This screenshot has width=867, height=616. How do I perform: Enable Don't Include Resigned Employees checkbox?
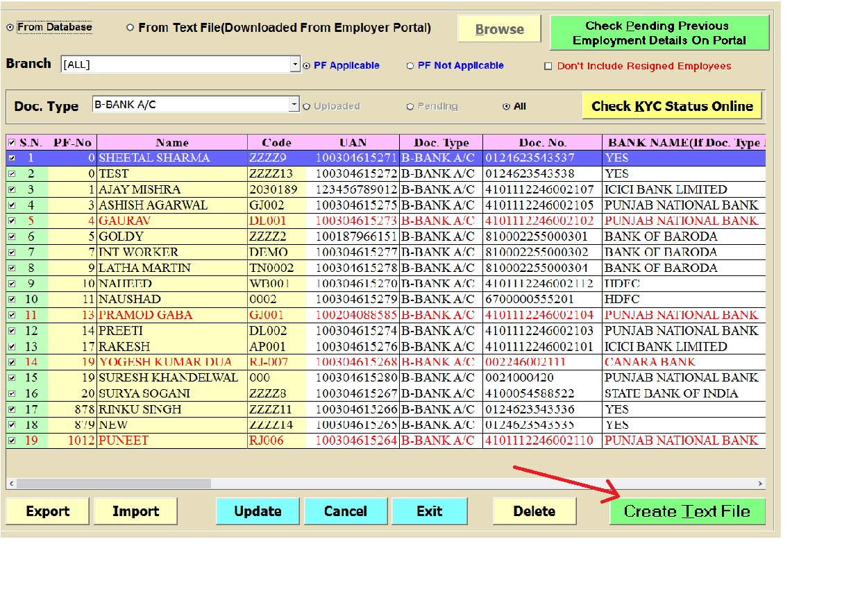pos(548,67)
